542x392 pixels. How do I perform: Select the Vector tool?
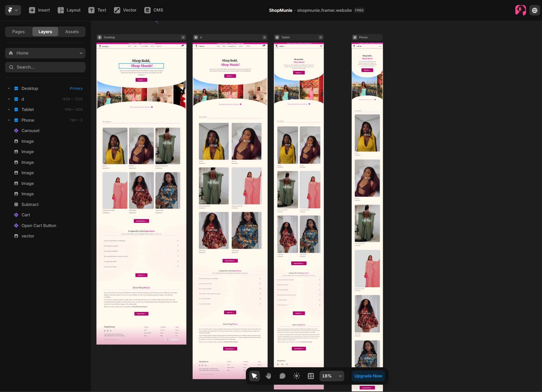click(125, 10)
